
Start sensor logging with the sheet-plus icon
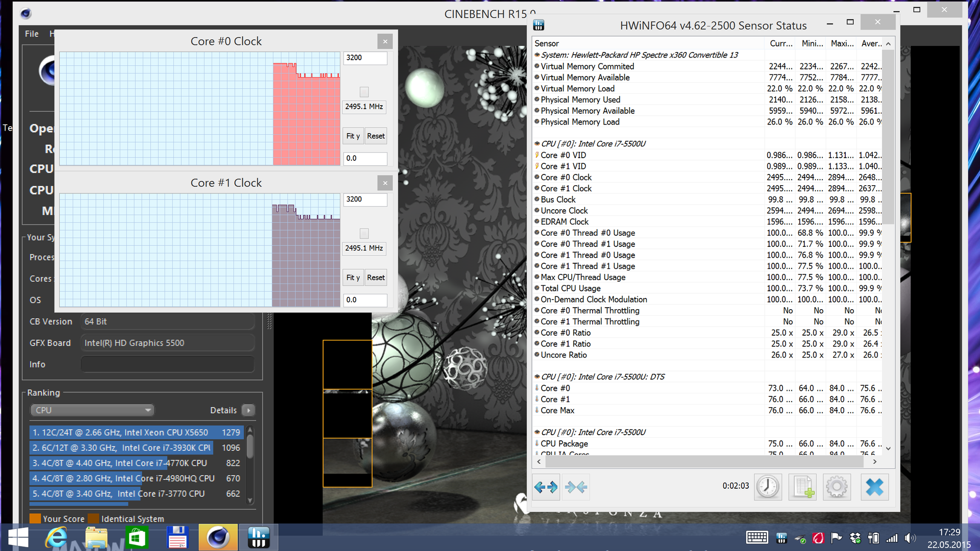click(x=802, y=487)
